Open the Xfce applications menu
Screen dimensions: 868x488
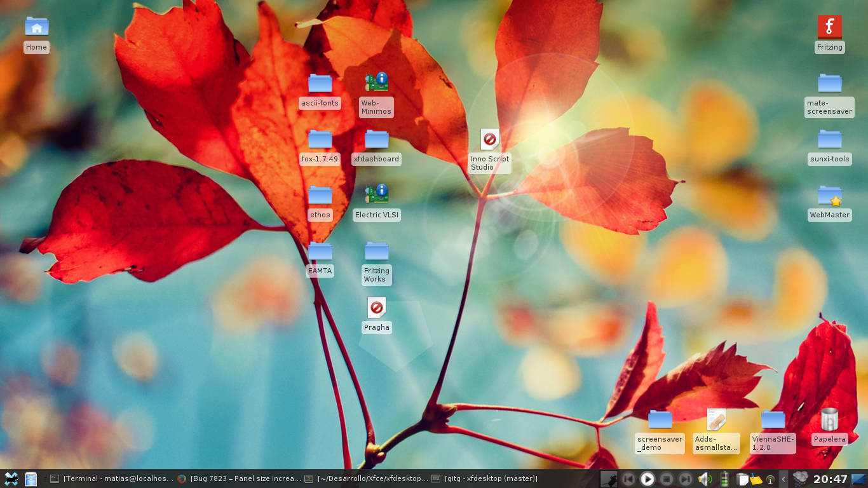(11, 478)
